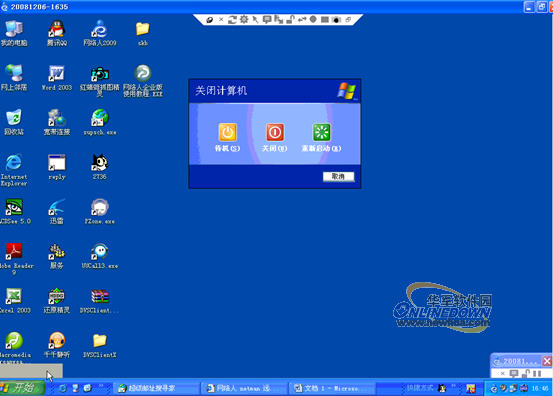Viewport: 553px width, 396px height.
Task: Click the restore-window icon in remote toolbar
Action: [x=348, y=20]
